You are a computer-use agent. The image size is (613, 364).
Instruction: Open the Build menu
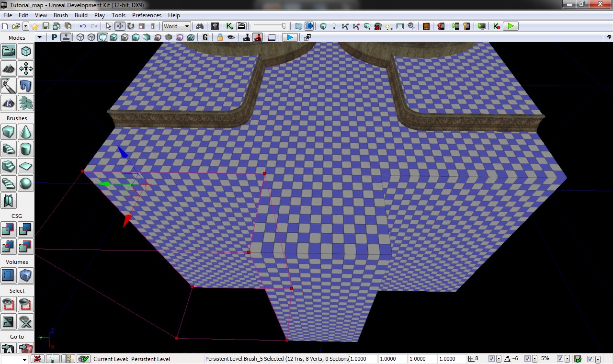pyautogui.click(x=81, y=15)
